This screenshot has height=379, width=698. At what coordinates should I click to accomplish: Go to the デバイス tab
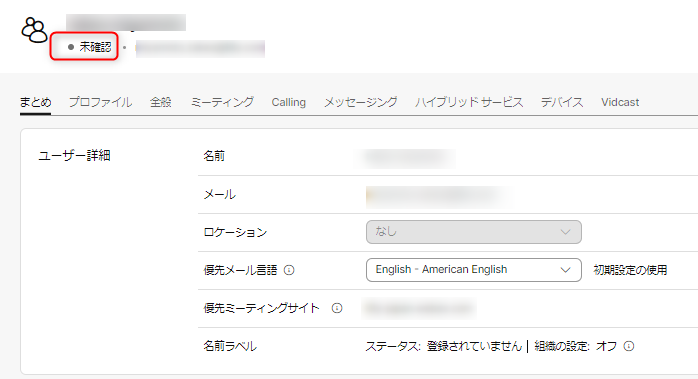[562, 102]
